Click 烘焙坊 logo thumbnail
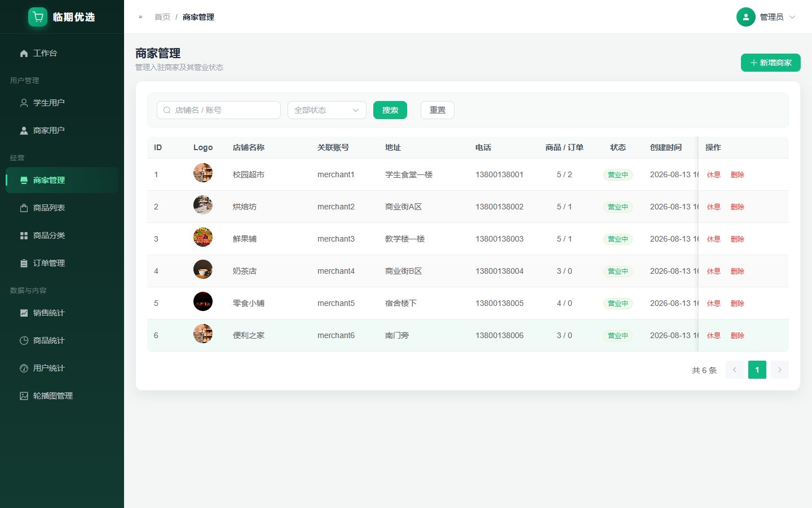Image resolution: width=812 pixels, height=508 pixels. point(203,205)
